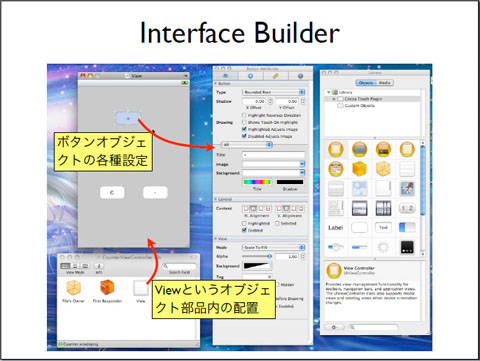Click the C button in the View
Screen dimensions: 480x361
point(112,192)
